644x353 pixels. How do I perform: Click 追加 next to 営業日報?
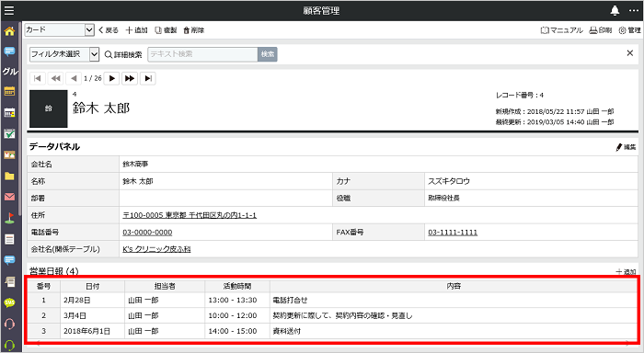pyautogui.click(x=626, y=272)
